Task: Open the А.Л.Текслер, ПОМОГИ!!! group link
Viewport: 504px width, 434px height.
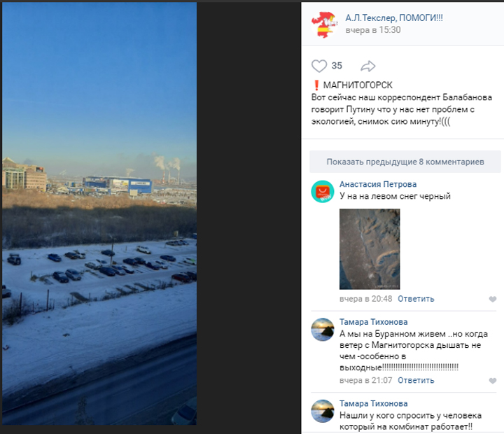Action: pyautogui.click(x=394, y=18)
